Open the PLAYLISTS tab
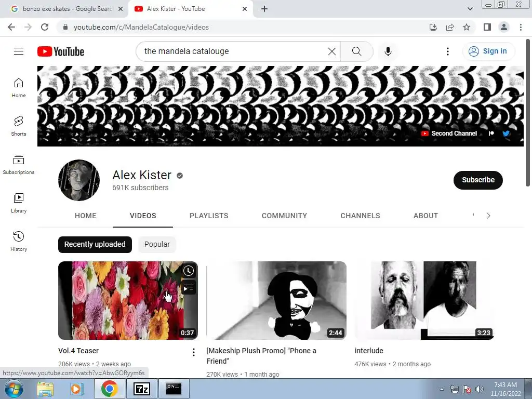 209,216
